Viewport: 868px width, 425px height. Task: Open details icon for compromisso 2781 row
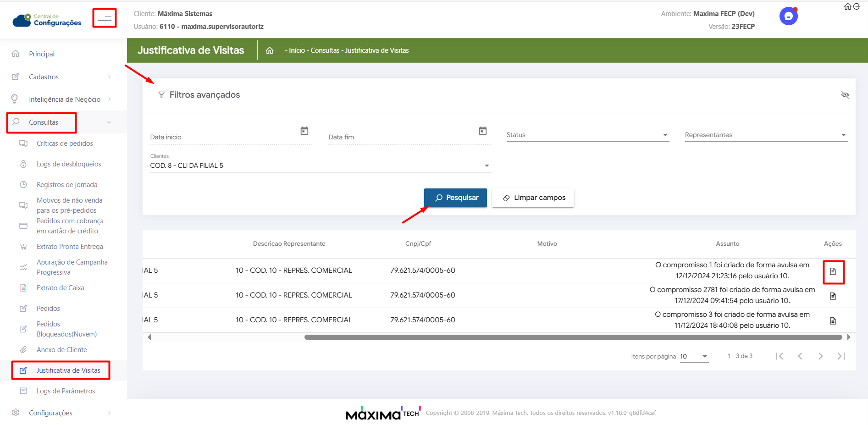click(833, 296)
